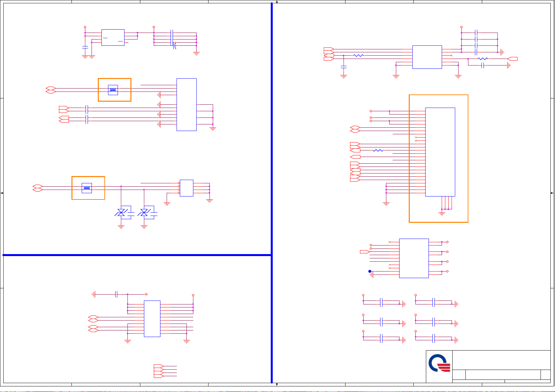Select the IC body in the top-right circuit
This screenshot has height=392, width=555.
pyautogui.click(x=427, y=57)
